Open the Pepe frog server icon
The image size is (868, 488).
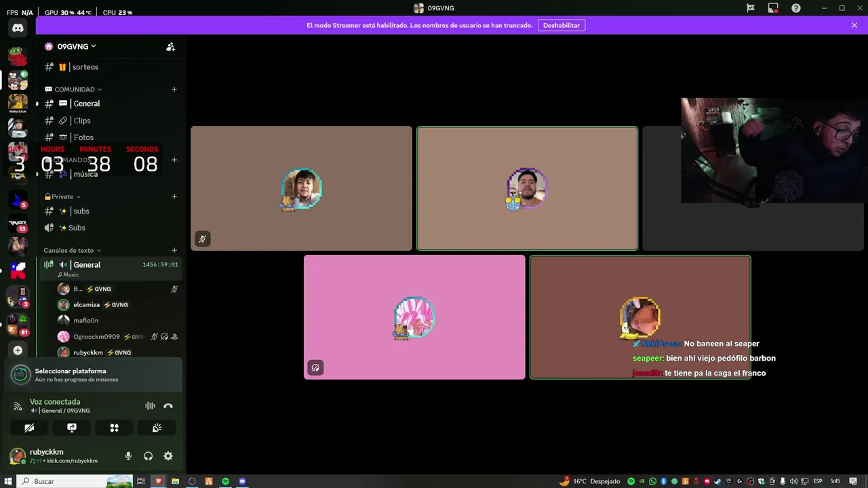pos(18,57)
